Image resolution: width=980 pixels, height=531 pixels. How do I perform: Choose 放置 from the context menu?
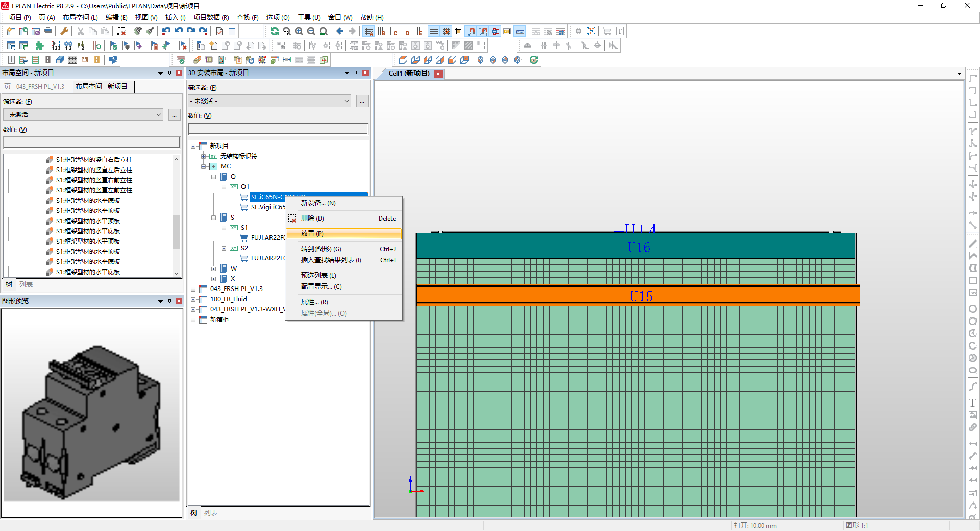(310, 233)
